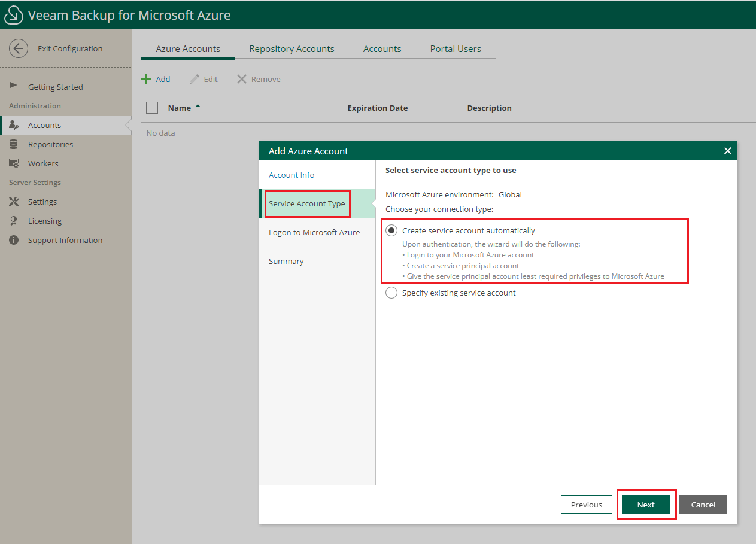The width and height of the screenshot is (756, 544).
Task: Click 'No data' text in table
Action: (161, 133)
